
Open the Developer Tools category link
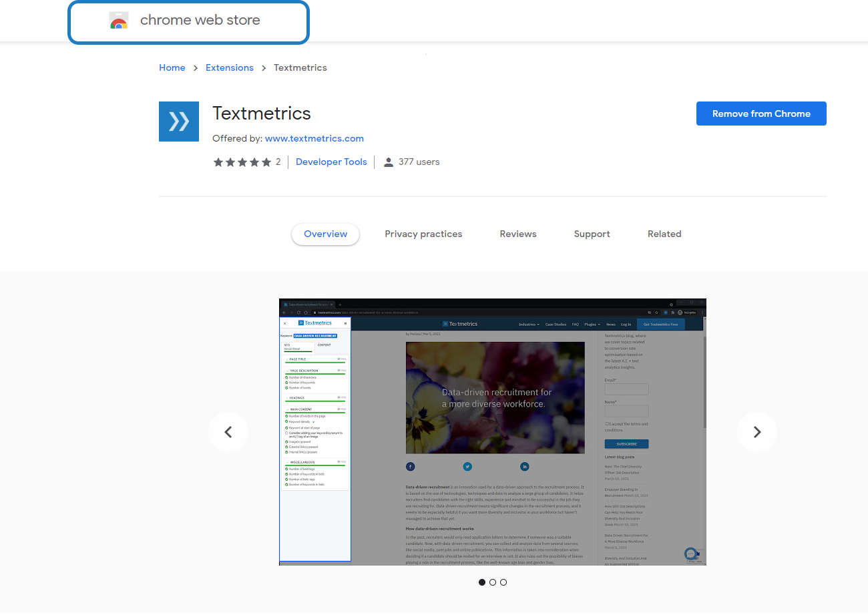(331, 162)
